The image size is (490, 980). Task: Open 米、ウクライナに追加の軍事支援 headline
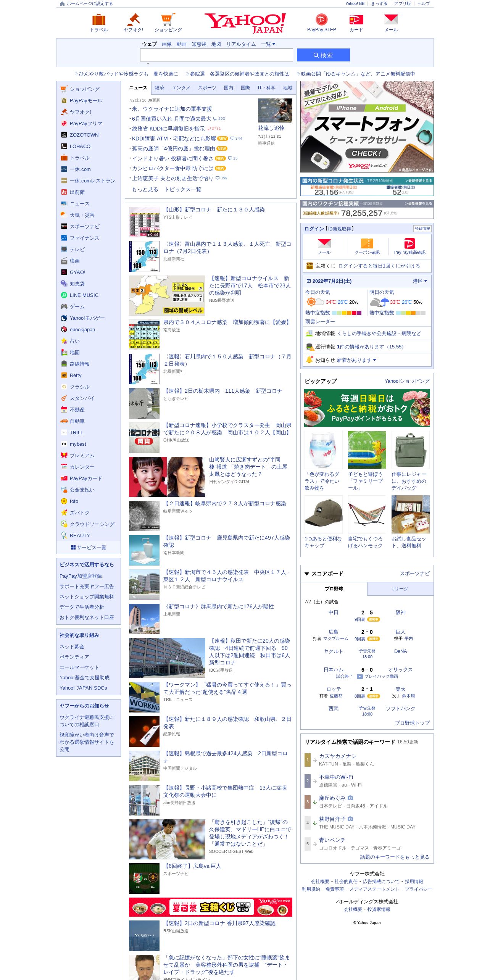[x=172, y=109]
